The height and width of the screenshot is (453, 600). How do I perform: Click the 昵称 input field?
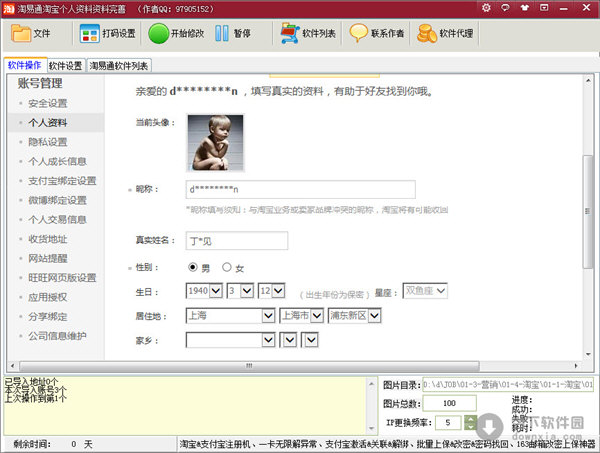[300, 189]
